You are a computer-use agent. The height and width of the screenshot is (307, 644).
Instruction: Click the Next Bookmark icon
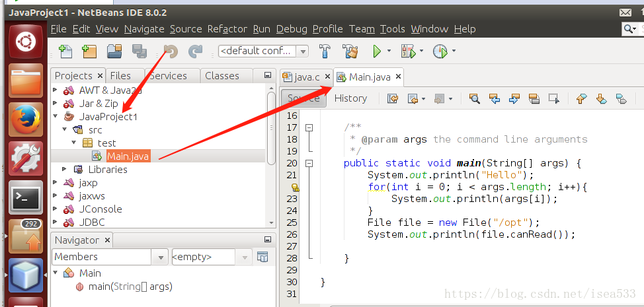point(601,98)
